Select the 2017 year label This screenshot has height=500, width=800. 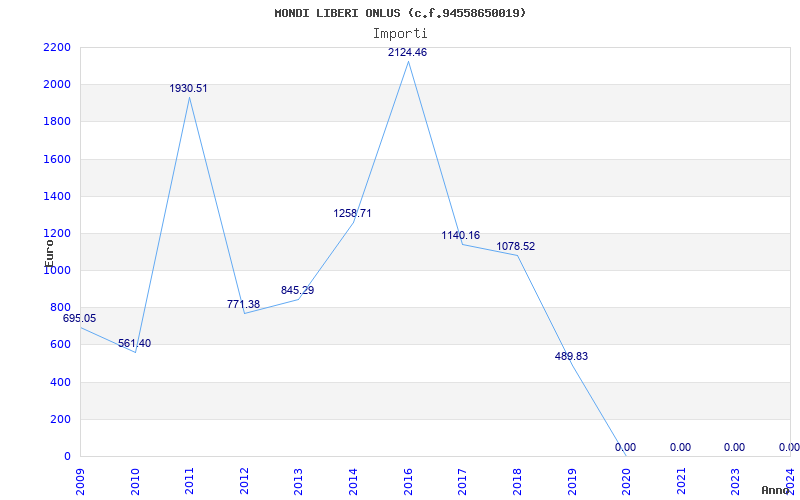click(462, 482)
